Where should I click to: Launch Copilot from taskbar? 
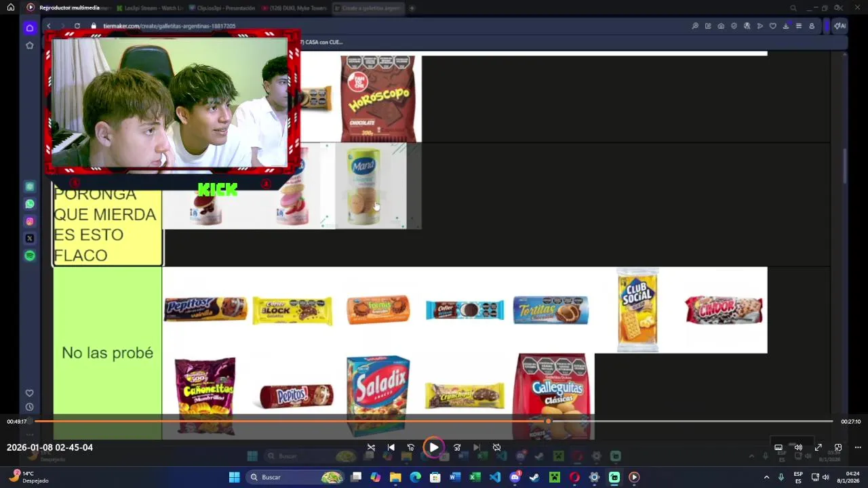pyautogui.click(x=376, y=477)
